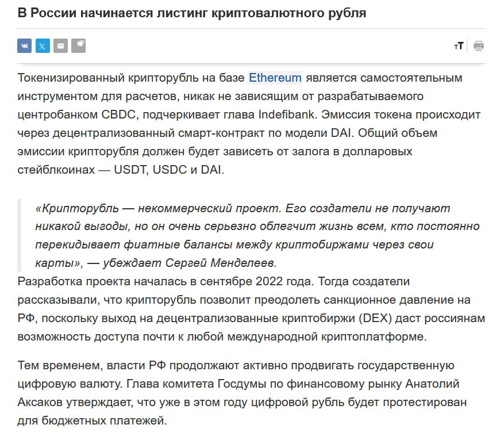Click the paragraph beginning «Разработка проекта началась»
Screen dimensions: 504x436
click(x=251, y=309)
